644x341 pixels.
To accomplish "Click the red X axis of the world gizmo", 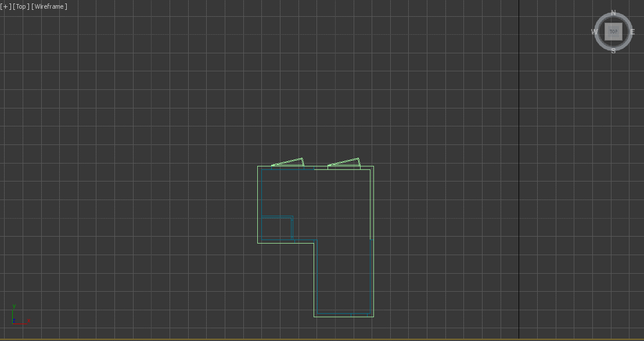I will coord(20,324).
